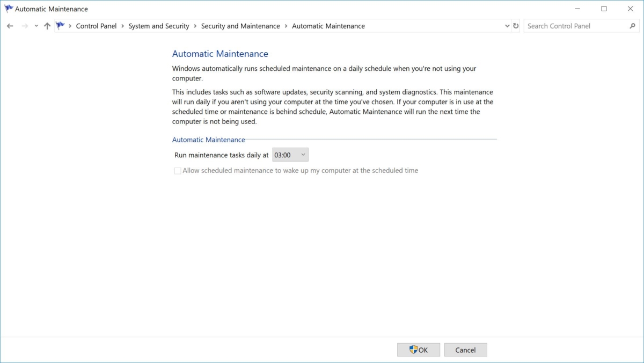Expand chevron after Control Panel breadcrumb
This screenshot has width=644, height=363.
pos(122,26)
